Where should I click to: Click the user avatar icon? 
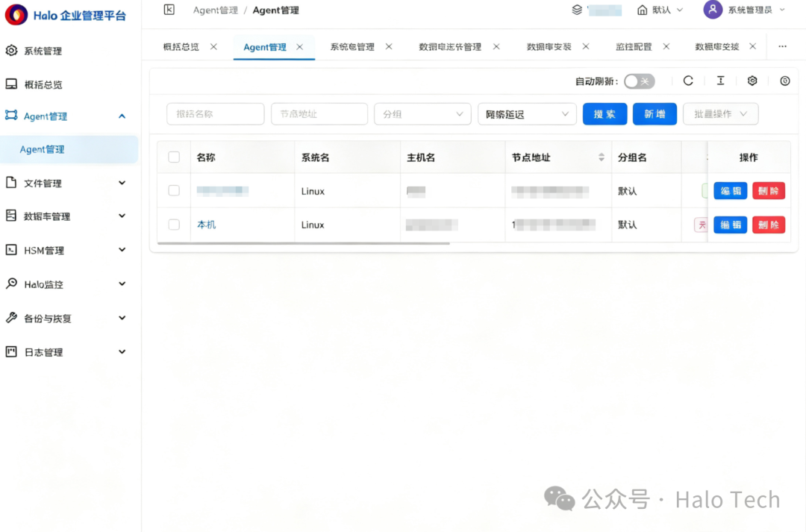tap(713, 9)
